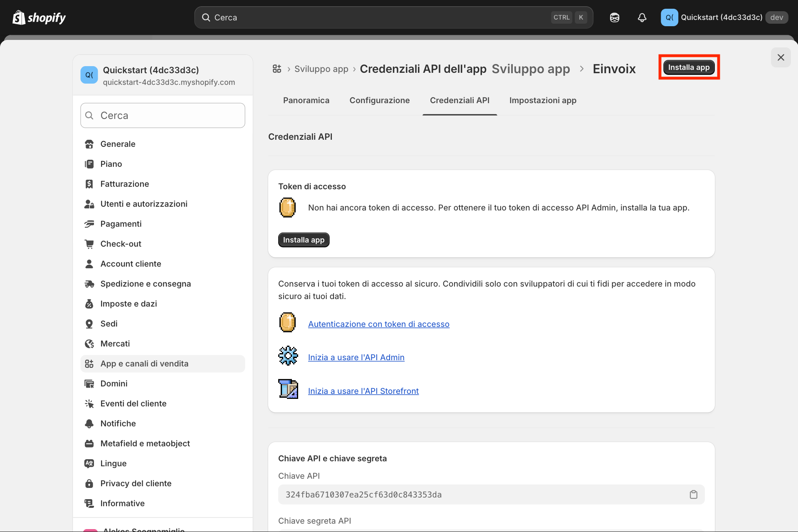Select the Sedi location pin icon
Screen dimensions: 798x532
click(89, 323)
